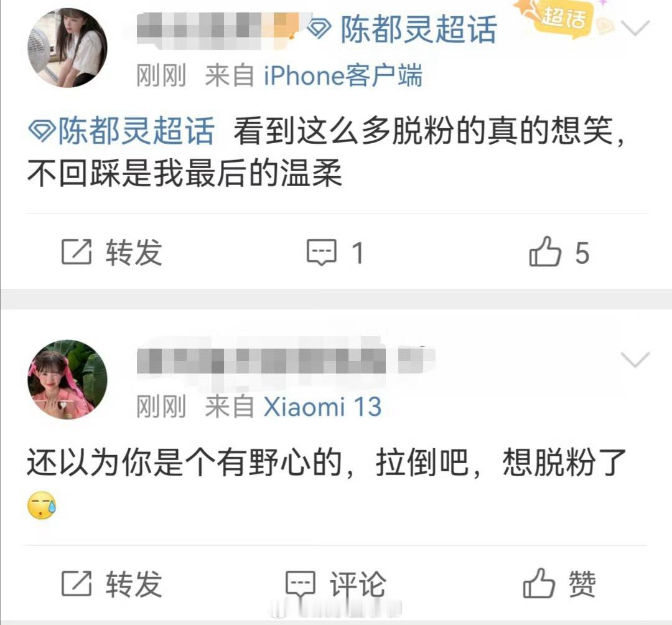Tap 转发 label under the first post
672x625 pixels.
134,252
